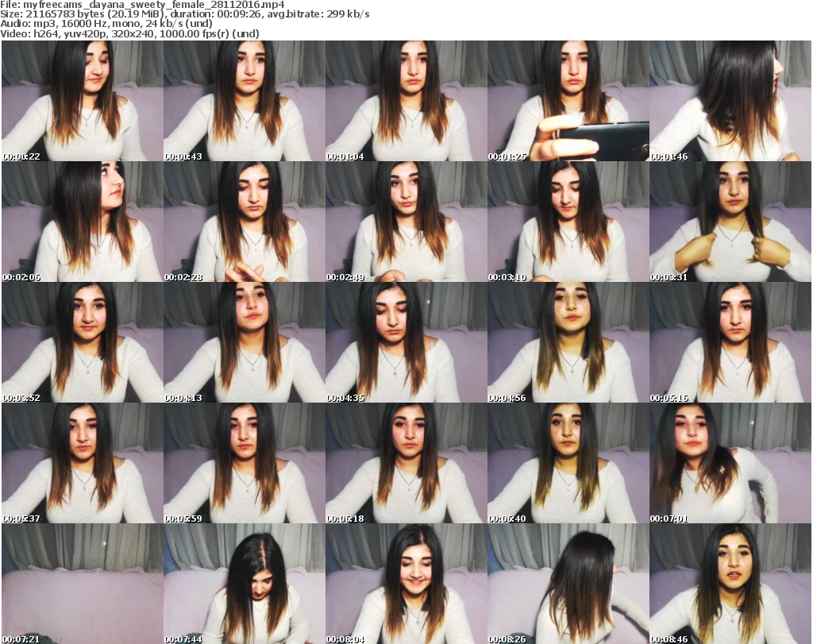Pick the thumbnail labeled 00:04:13
Image resolution: width=813 pixels, height=644 pixels.
(245, 342)
